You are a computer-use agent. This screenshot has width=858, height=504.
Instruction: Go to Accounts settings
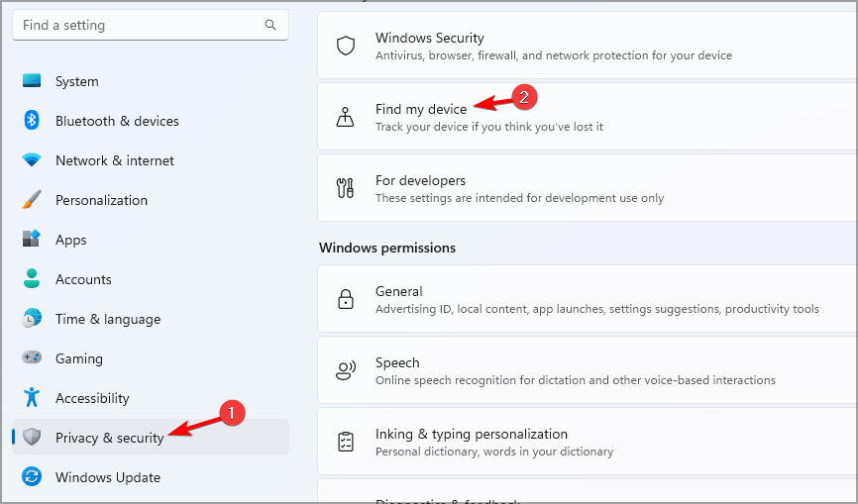coord(83,279)
